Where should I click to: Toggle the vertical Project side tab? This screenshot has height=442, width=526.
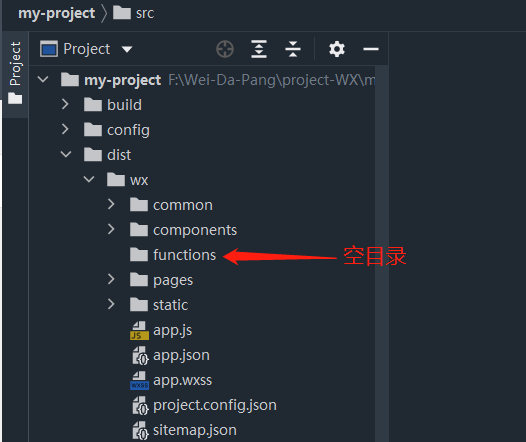(x=15, y=74)
